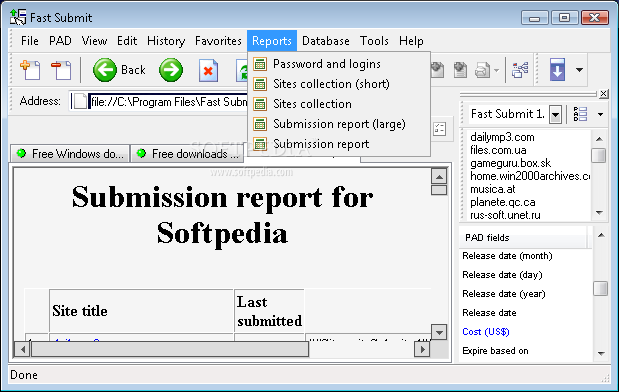Click the site tree structure toolbar icon
Viewport: 619px width, 392px height.
[520, 70]
